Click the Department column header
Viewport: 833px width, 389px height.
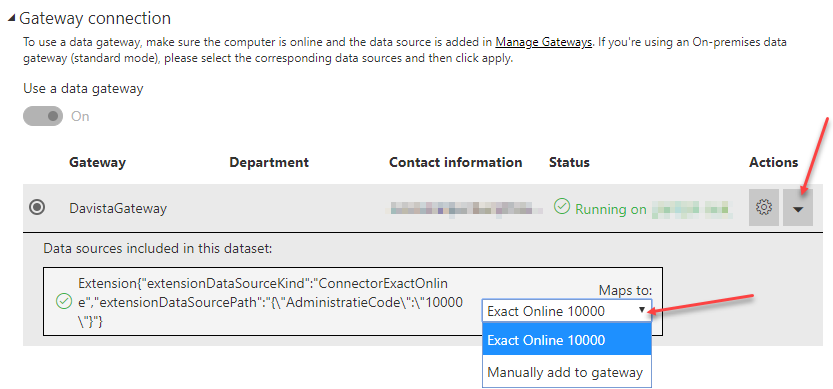pos(269,162)
